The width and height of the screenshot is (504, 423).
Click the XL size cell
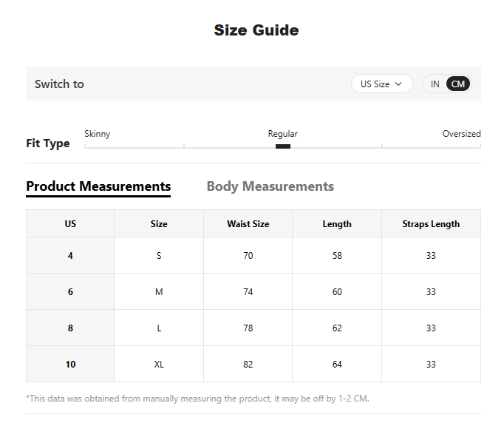(x=159, y=364)
